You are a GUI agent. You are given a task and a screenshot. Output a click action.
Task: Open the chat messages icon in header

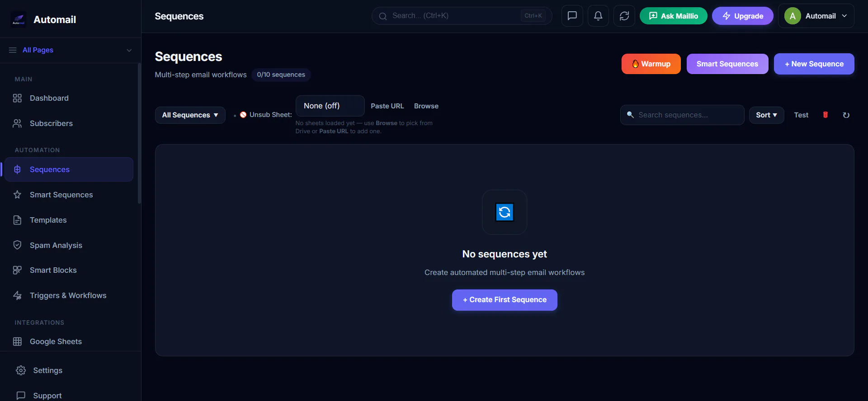pos(572,16)
